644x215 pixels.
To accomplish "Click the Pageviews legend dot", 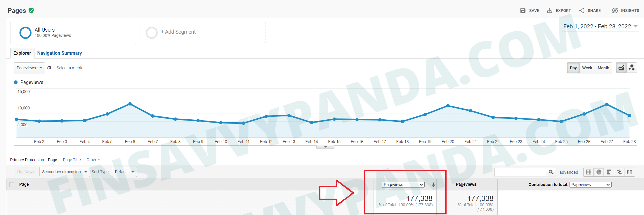I will [16, 82].
